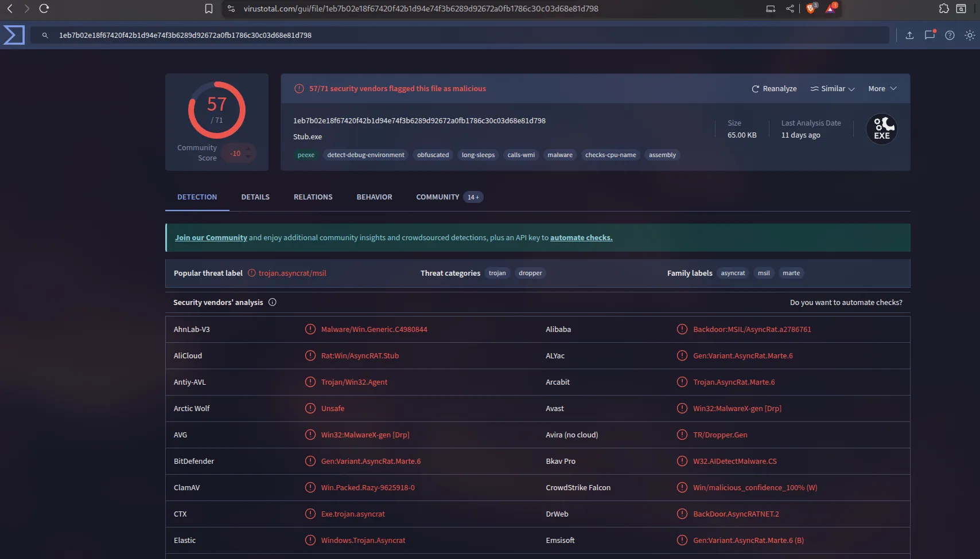Switch to the Behavior tab

tap(374, 197)
